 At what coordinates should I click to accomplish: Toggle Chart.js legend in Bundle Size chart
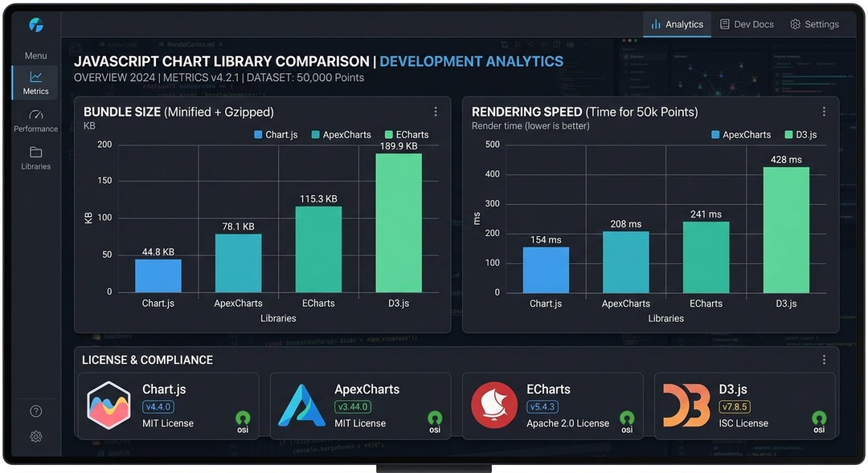coord(276,134)
